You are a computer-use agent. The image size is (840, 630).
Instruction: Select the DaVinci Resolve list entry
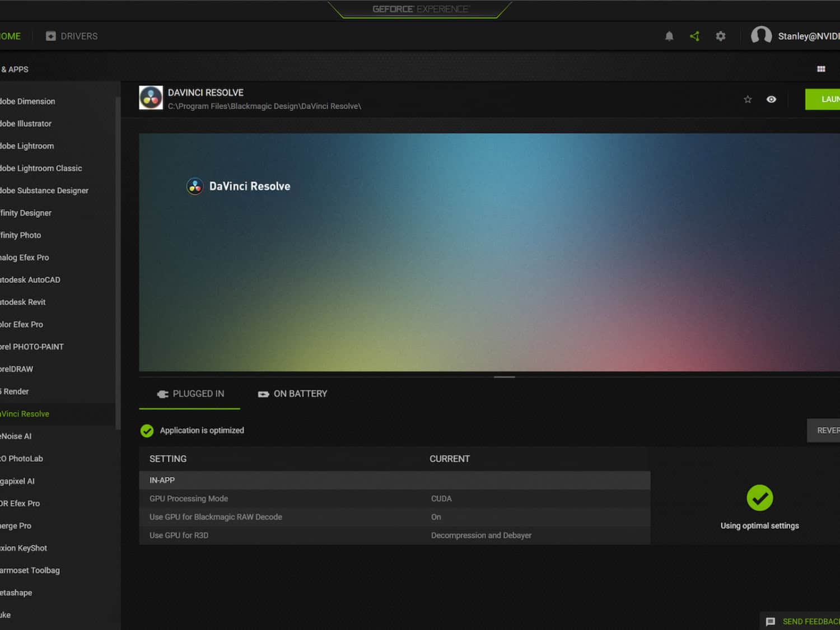click(25, 414)
